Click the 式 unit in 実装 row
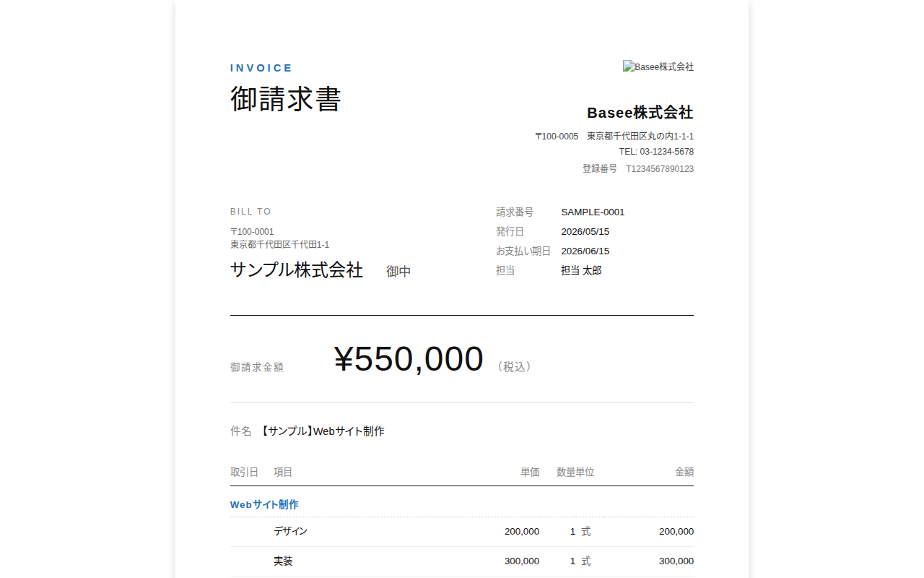Screen dimensions: 924x578 (x=585, y=561)
